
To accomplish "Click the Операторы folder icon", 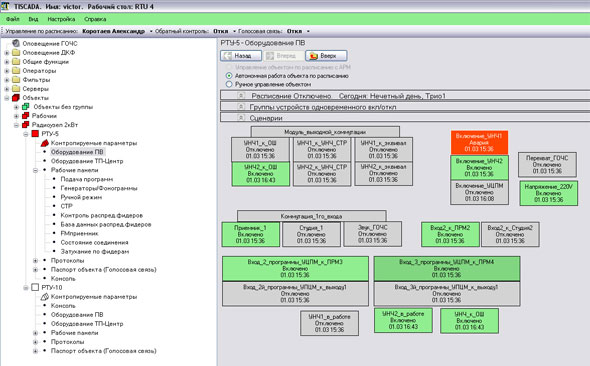I will (16, 70).
